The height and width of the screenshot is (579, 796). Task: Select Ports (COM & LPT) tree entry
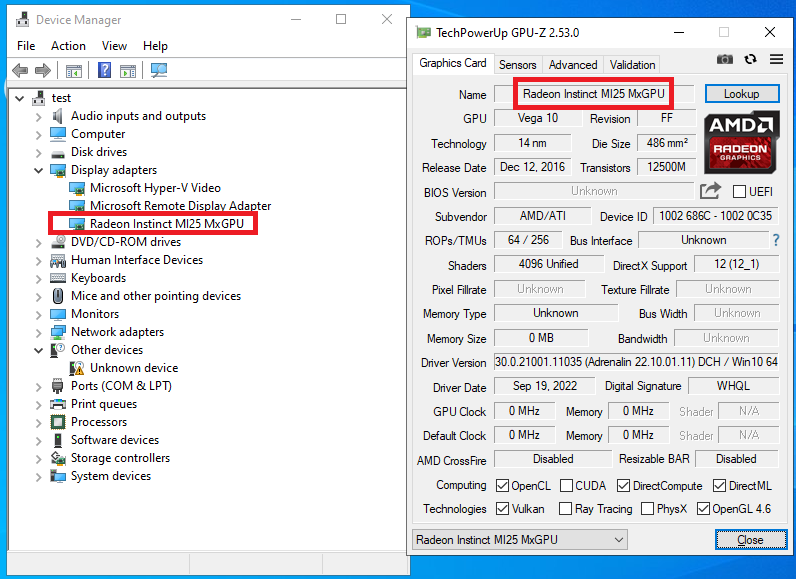pos(121,386)
